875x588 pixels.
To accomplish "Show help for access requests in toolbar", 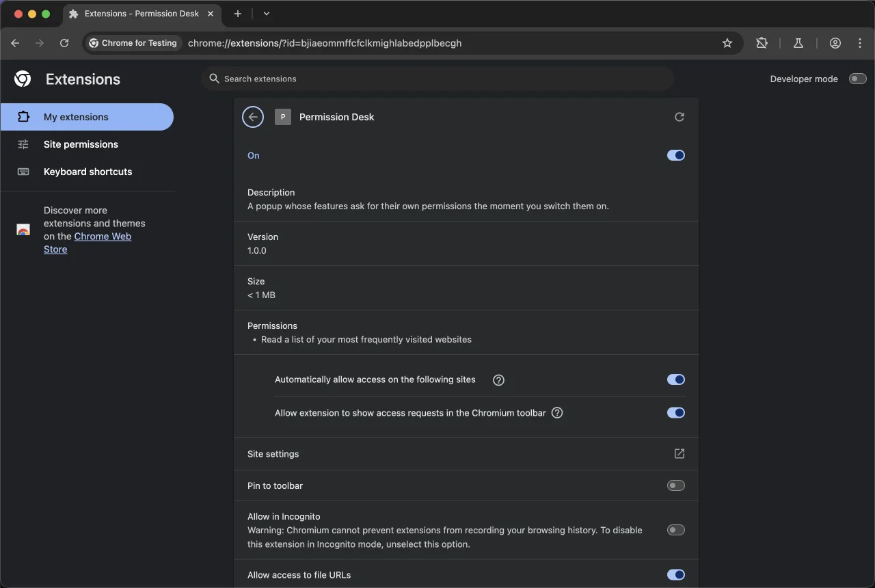I will coord(557,413).
